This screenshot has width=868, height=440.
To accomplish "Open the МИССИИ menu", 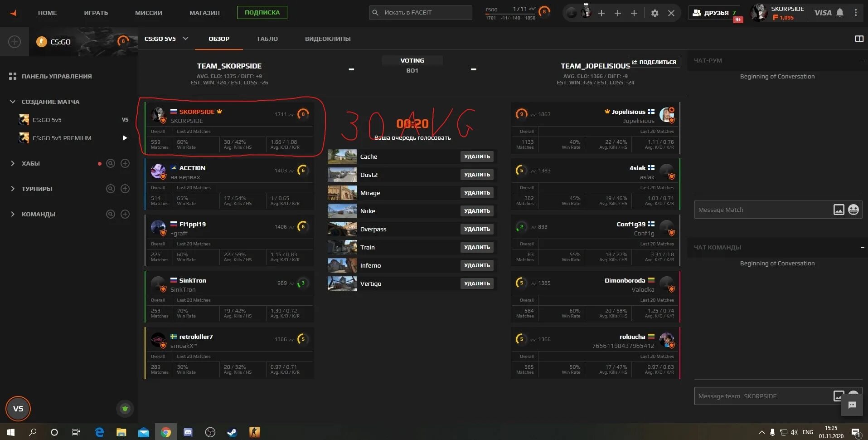I will pos(149,13).
